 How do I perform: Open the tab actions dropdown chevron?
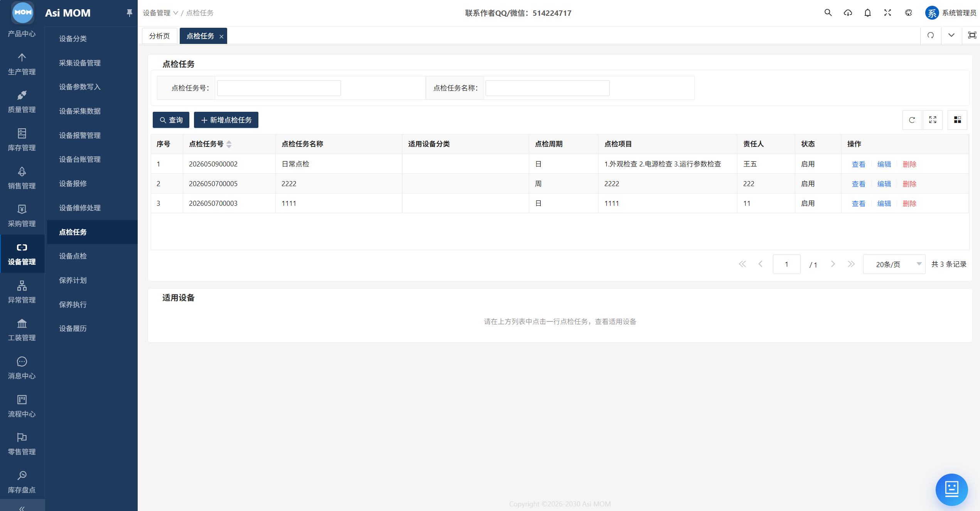951,35
